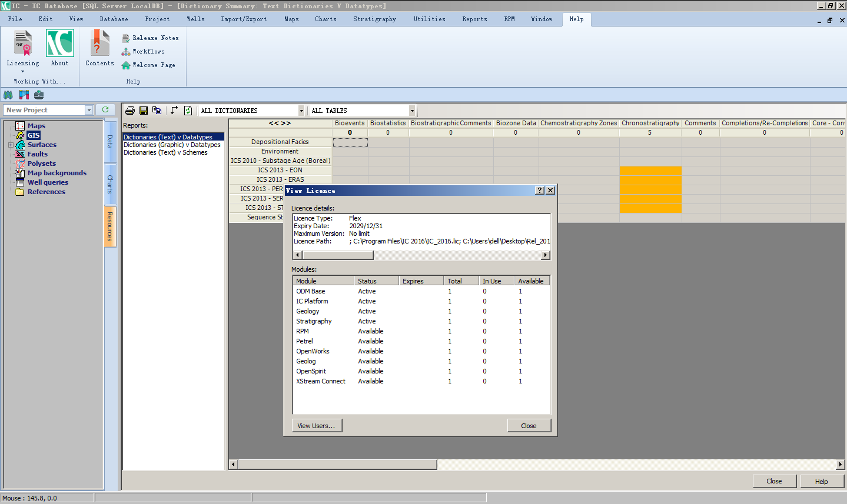Expand the Surfaces tree node
The width and height of the screenshot is (847, 504).
(11, 145)
